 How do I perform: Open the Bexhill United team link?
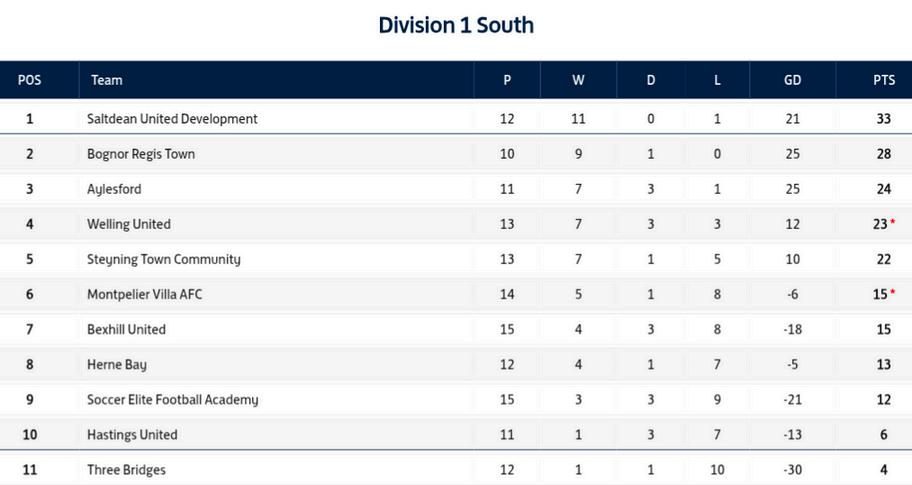[x=126, y=329]
